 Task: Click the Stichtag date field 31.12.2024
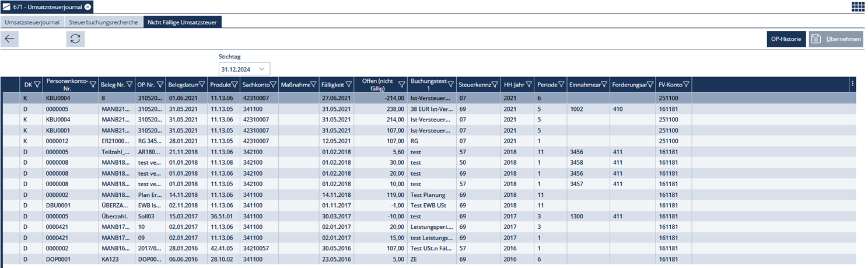pos(237,69)
